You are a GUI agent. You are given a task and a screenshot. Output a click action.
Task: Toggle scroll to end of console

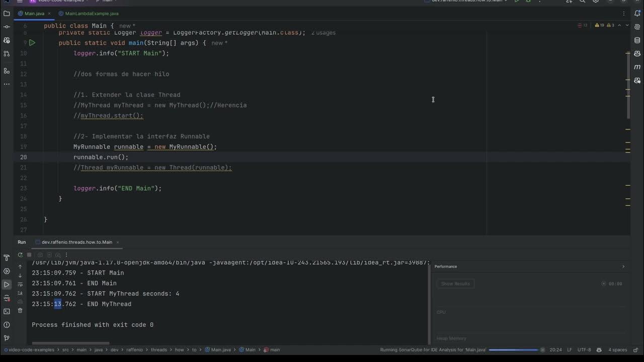click(20, 293)
